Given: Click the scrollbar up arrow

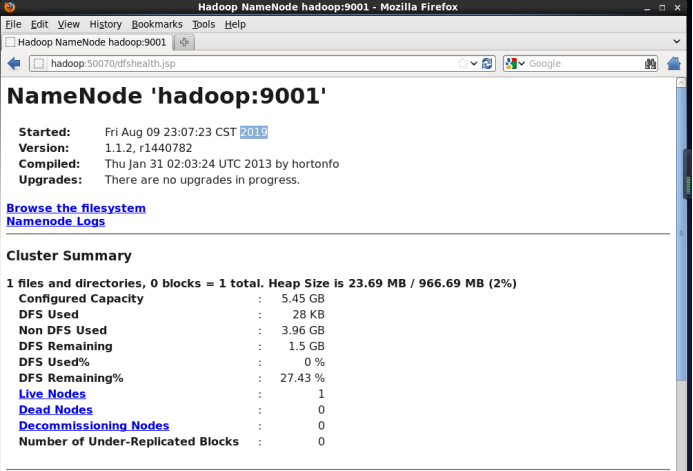Looking at the screenshot, I should click(x=681, y=83).
